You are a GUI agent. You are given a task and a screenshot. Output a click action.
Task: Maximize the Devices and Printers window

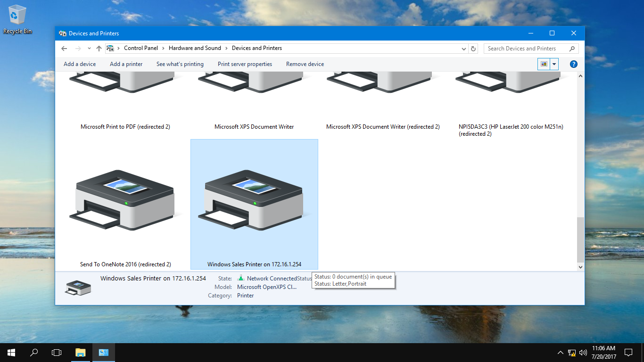point(552,33)
